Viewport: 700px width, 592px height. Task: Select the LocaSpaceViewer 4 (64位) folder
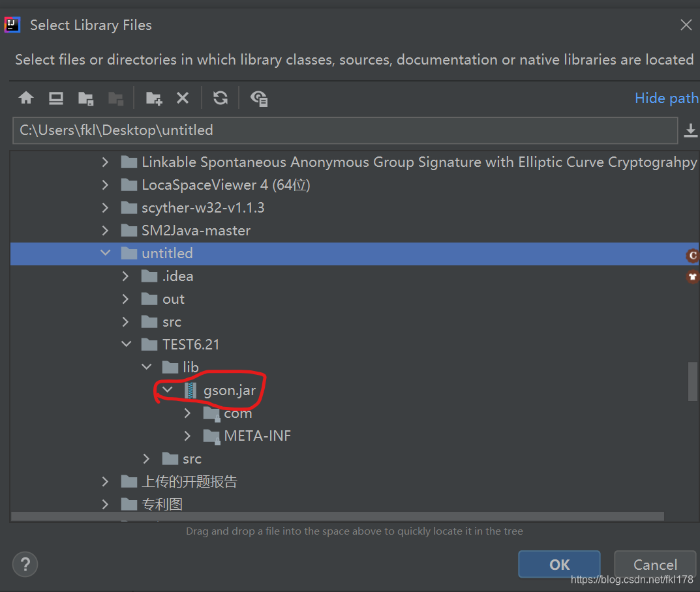[226, 185]
